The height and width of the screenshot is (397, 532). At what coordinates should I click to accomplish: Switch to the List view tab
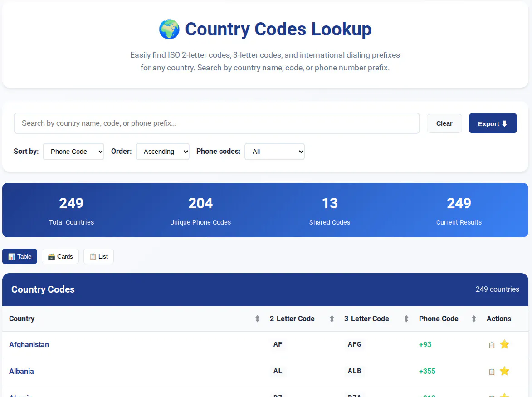point(99,256)
